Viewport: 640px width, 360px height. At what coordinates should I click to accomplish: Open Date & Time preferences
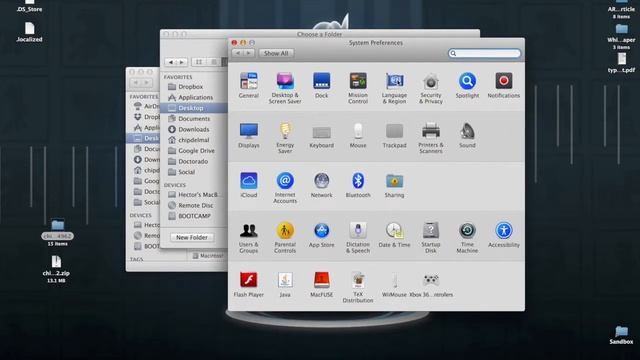[x=394, y=235]
